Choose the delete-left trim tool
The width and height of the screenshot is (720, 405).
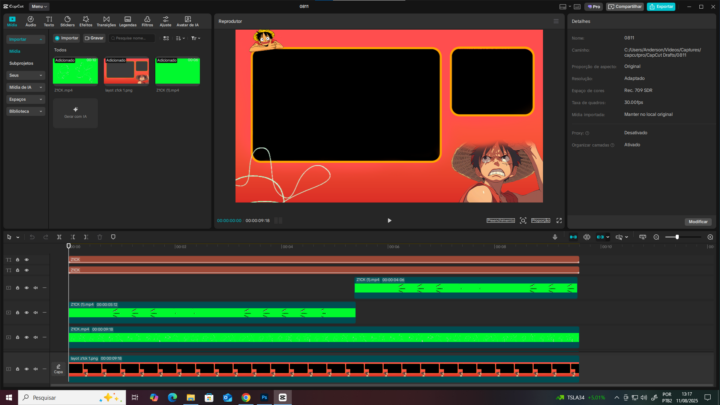(73, 237)
